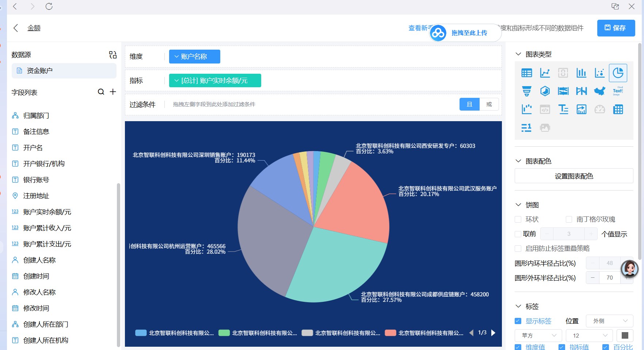Open the [总计] 账户实时余额/元 metric dropdown
644x350 pixels.
click(x=215, y=81)
